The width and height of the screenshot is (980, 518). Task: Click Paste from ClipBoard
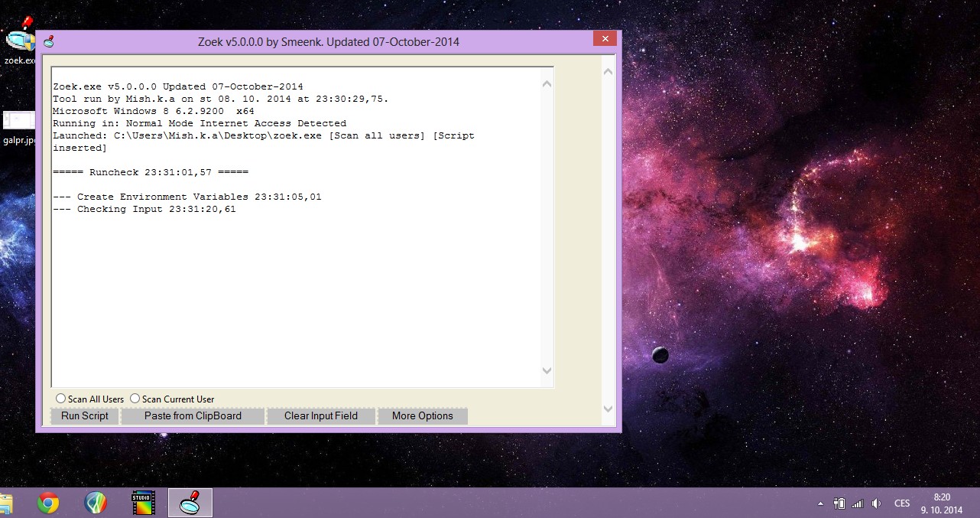[193, 416]
